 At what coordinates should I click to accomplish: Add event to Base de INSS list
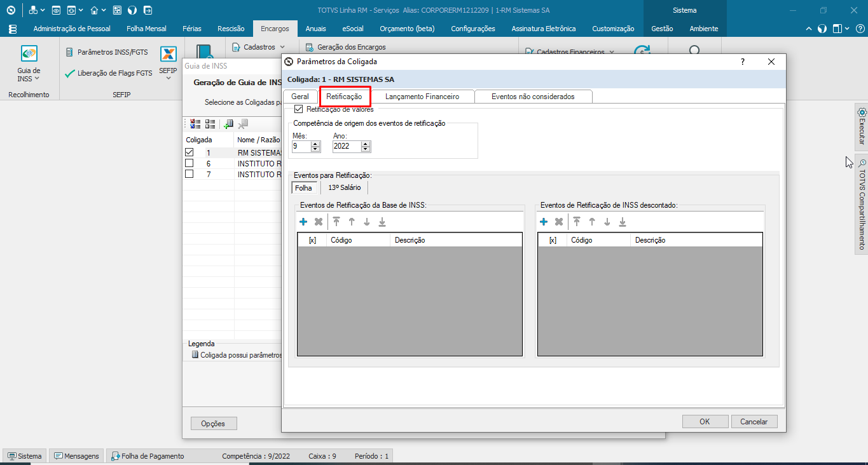click(x=303, y=222)
